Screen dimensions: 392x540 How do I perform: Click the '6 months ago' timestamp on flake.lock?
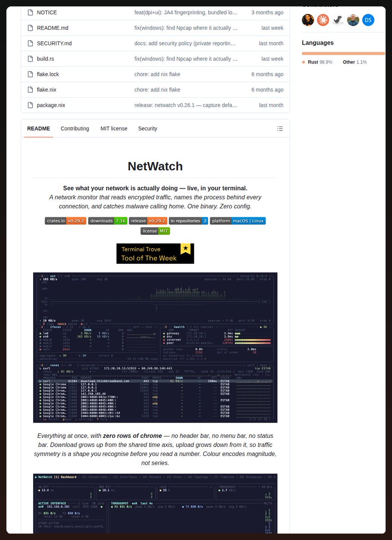(267, 74)
